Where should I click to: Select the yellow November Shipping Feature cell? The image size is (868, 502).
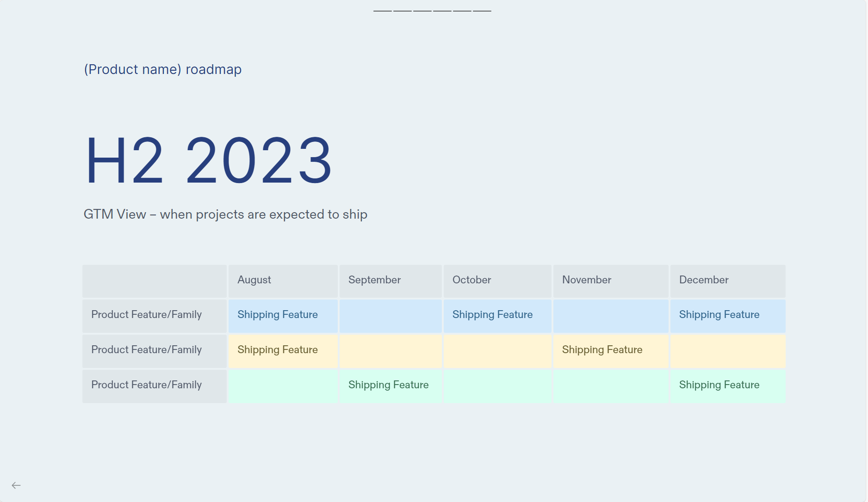point(611,351)
